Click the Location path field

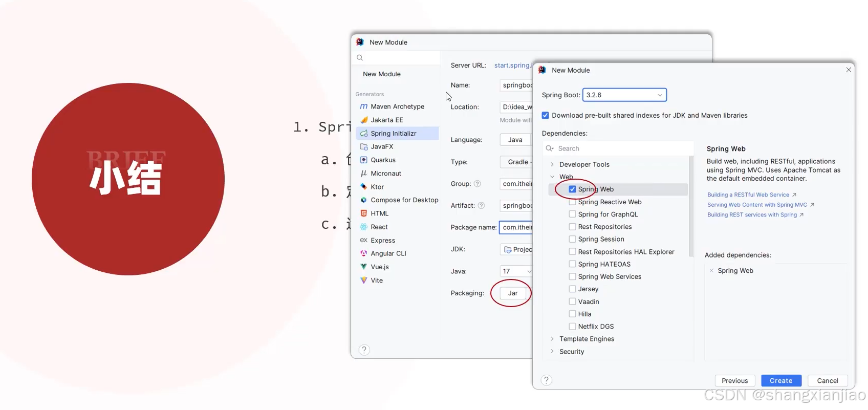tap(516, 107)
